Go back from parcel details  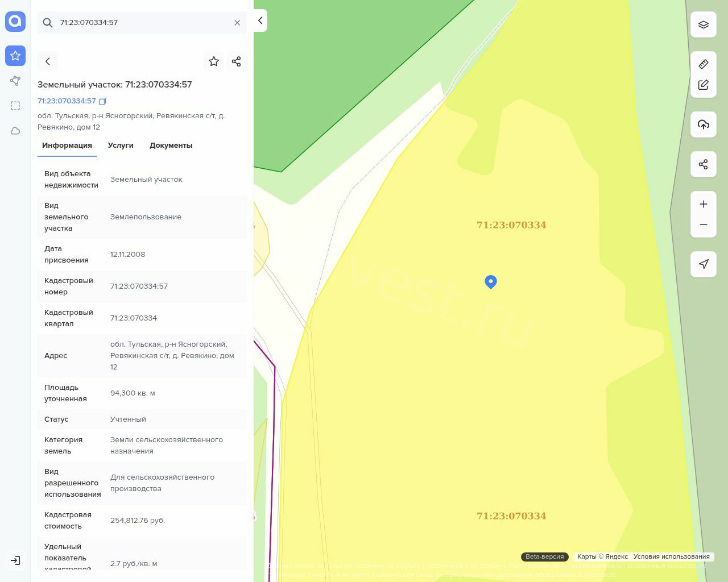click(48, 61)
